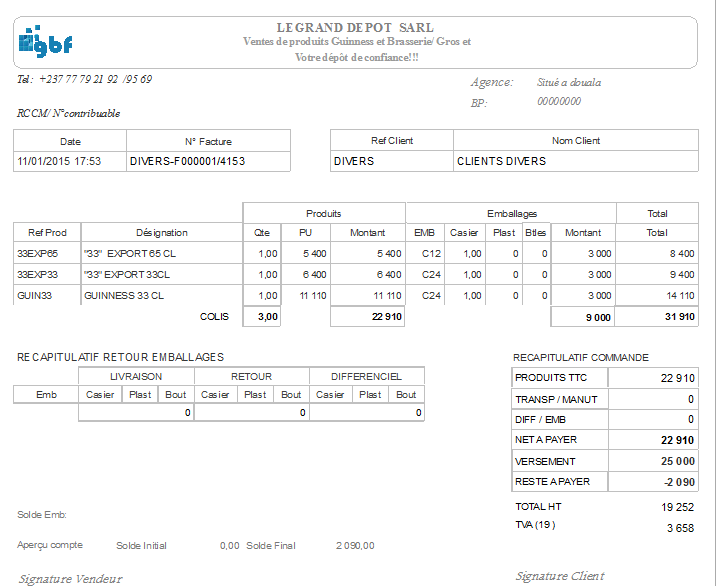The width and height of the screenshot is (716, 586).
Task: Select the invoice date 11/01/2015 17:53
Action: tap(59, 161)
